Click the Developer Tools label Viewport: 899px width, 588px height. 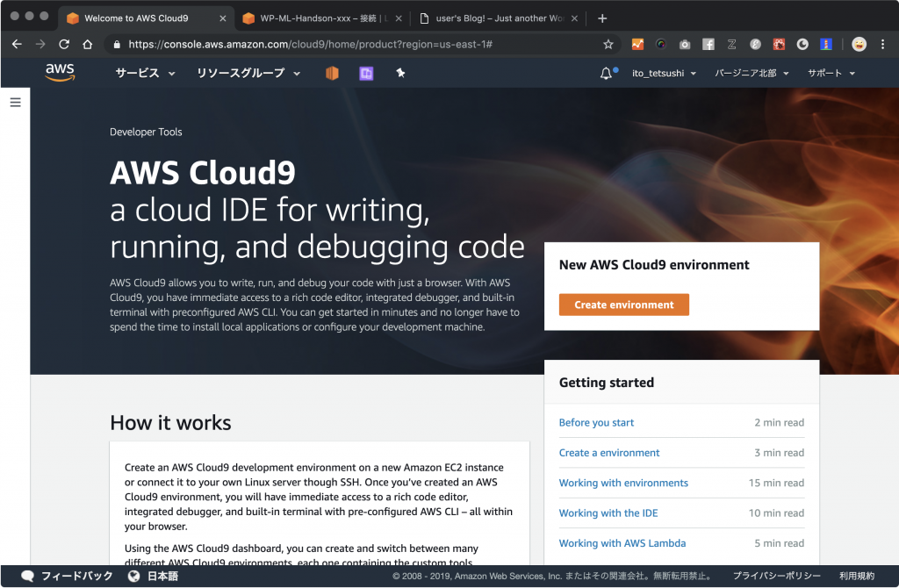[x=146, y=132]
